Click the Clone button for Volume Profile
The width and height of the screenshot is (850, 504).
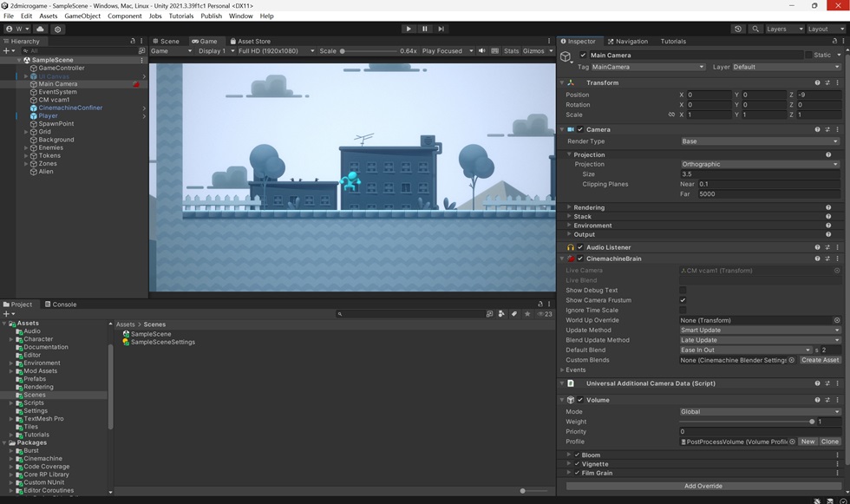829,442
